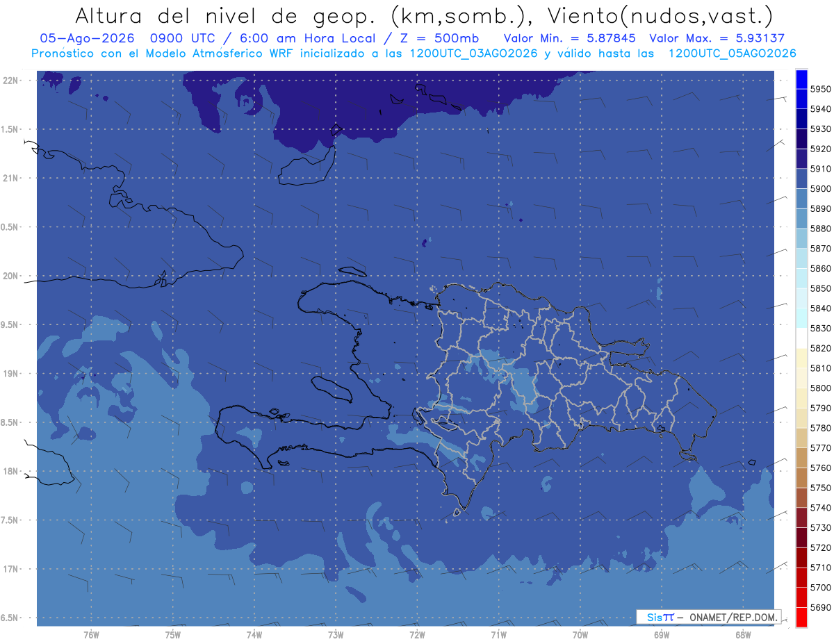Click the 69W longitude label

tap(662, 635)
